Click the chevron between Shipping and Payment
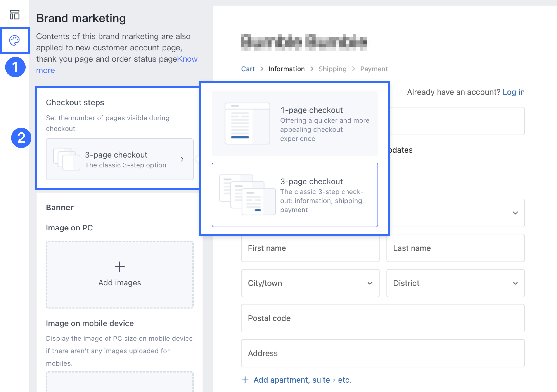This screenshot has width=557, height=392. point(353,69)
